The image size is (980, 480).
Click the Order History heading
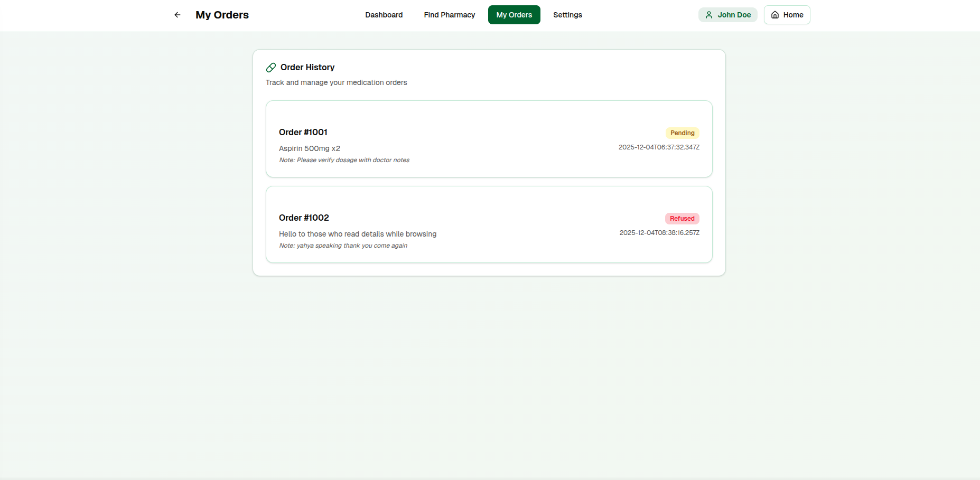307,67
